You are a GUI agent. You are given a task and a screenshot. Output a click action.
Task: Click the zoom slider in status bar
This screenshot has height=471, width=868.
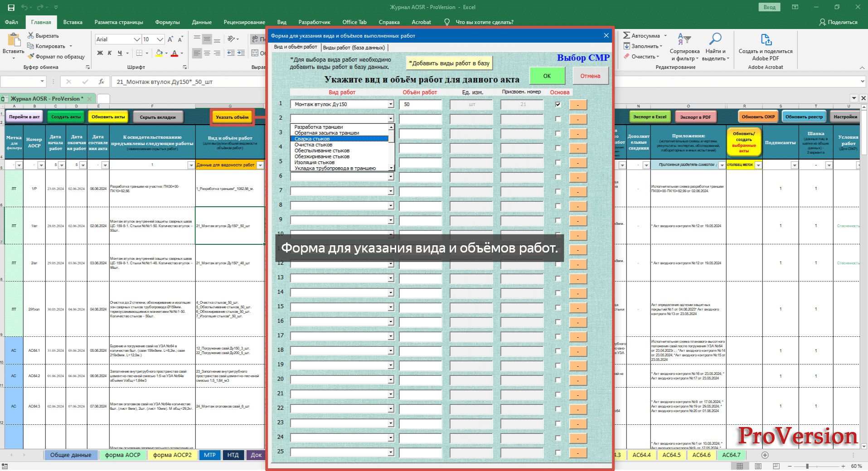[807, 466]
